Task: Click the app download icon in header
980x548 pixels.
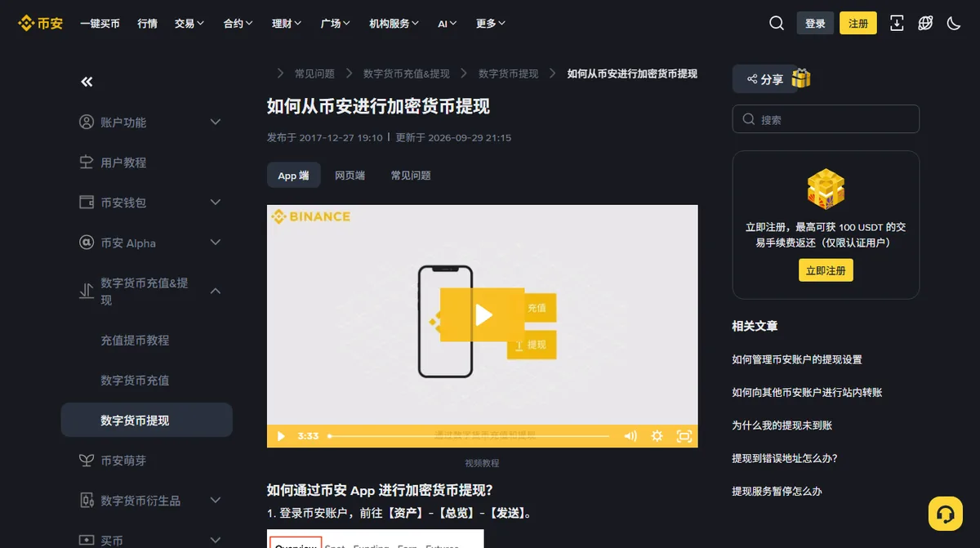Action: pos(897,23)
